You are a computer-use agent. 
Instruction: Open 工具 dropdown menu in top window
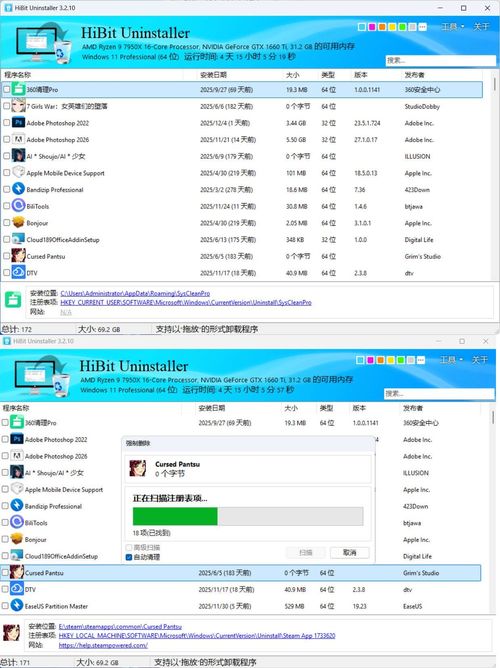pyautogui.click(x=453, y=27)
